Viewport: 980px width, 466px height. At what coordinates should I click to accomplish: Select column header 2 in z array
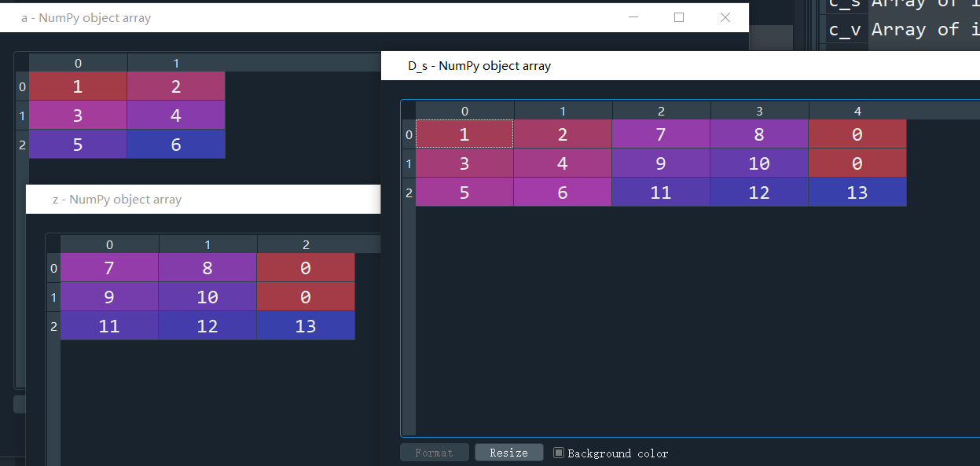306,244
